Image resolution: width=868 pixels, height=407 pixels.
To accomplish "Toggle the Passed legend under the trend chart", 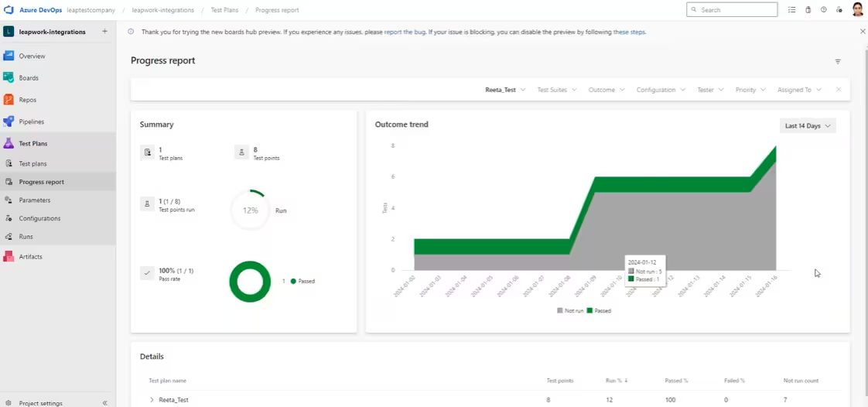I will 599,310.
